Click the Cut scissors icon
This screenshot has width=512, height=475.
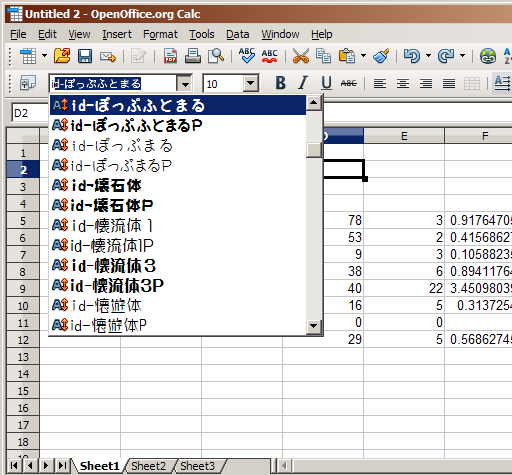tap(301, 56)
